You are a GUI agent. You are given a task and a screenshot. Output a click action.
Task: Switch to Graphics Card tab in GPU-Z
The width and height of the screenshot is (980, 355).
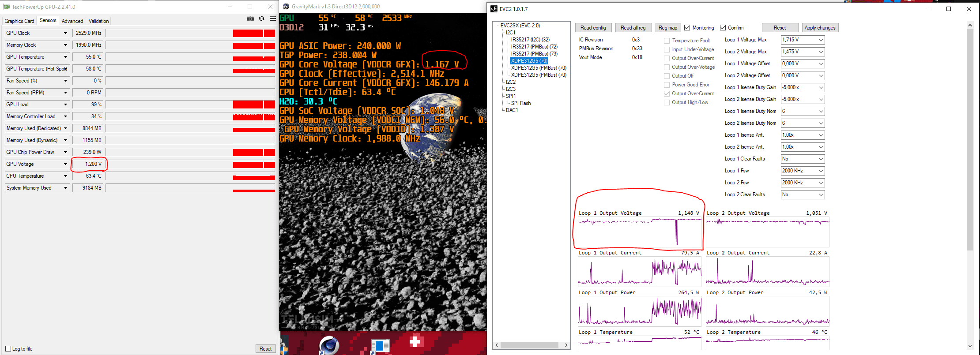[x=19, y=21]
